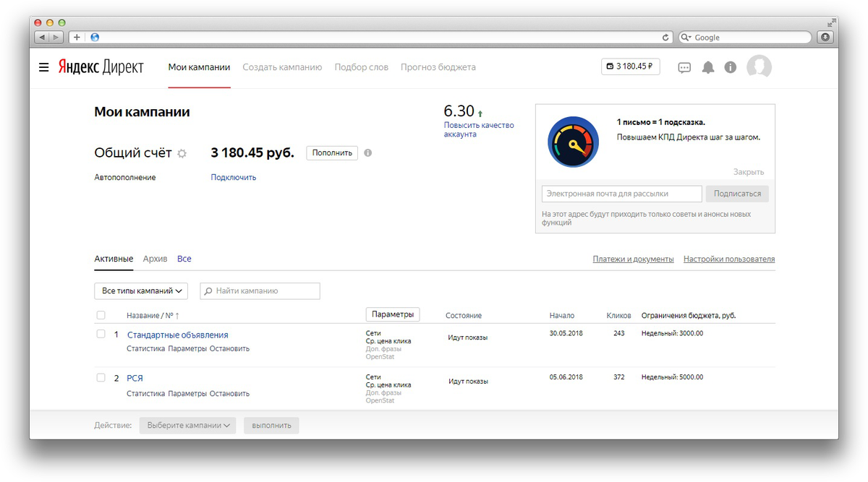Focus the Google search field in the browser
Screen dimensions: 868x482
[745, 38]
